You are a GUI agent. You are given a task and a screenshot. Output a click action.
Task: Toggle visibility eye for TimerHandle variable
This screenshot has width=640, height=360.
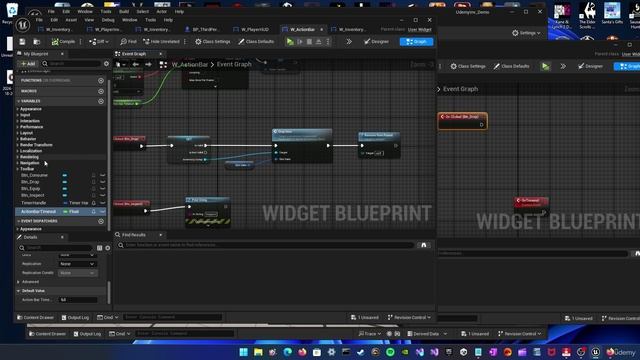(x=102, y=202)
